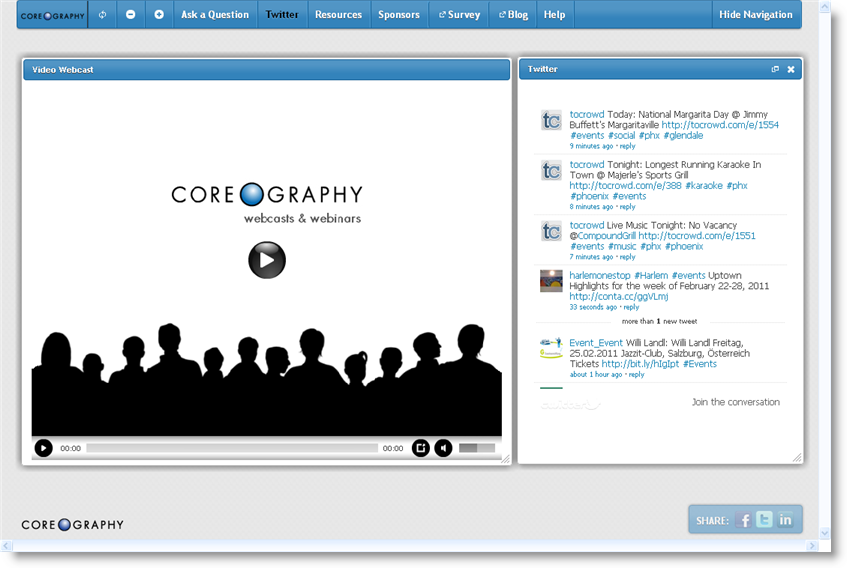Open link http://tocrowd.com/e/388

(626, 186)
